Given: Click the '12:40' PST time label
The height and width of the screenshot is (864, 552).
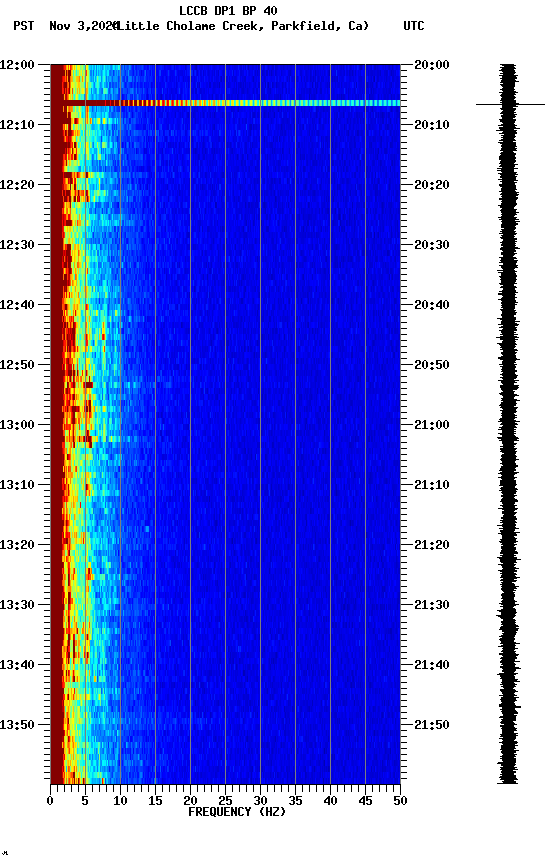Looking at the screenshot, I should point(17,305).
